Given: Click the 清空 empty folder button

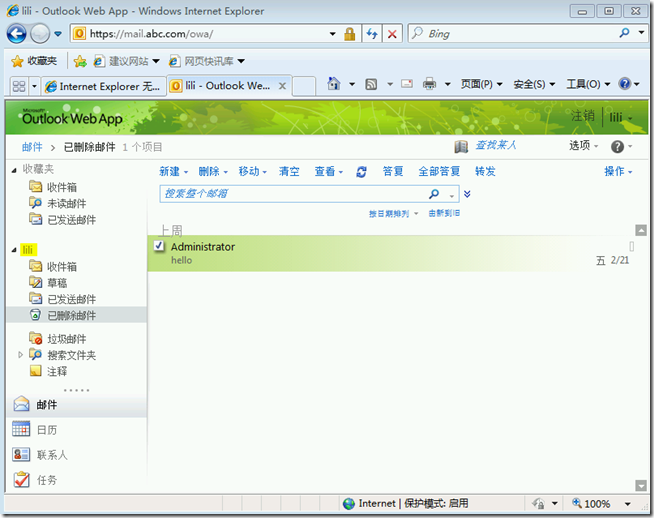Looking at the screenshot, I should coord(289,171).
